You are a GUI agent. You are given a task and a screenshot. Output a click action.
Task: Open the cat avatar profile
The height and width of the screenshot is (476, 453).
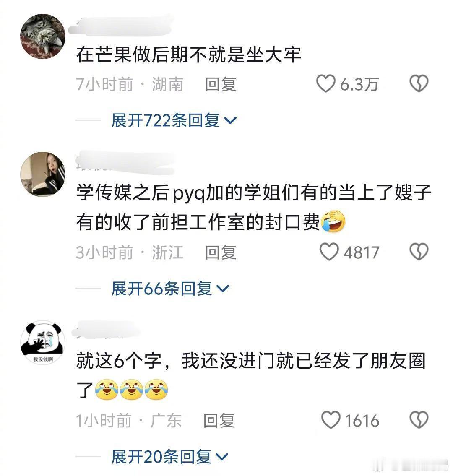43,36
